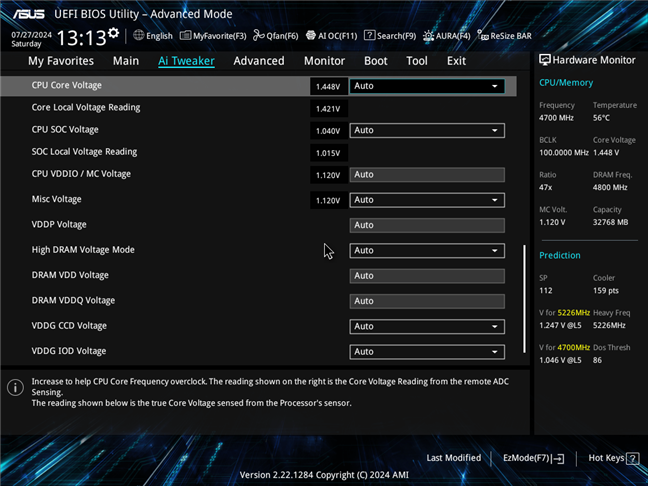Image resolution: width=648 pixels, height=486 pixels.
Task: Click the 13:13 clock time
Action: tap(81, 38)
